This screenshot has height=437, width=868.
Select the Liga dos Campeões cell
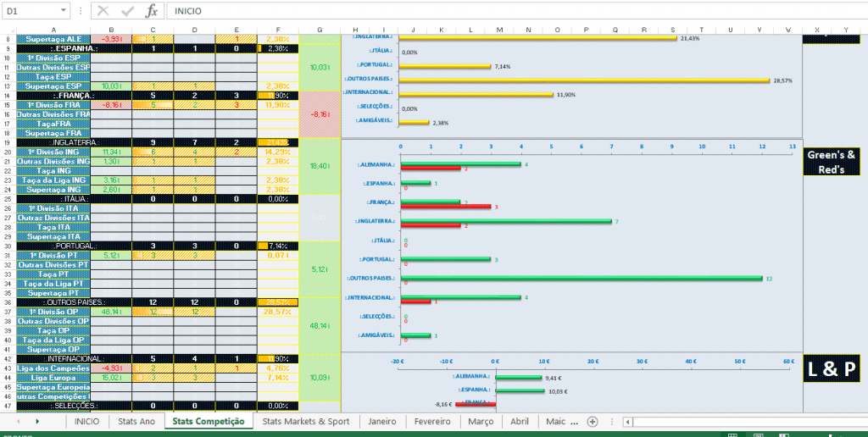tap(53, 368)
